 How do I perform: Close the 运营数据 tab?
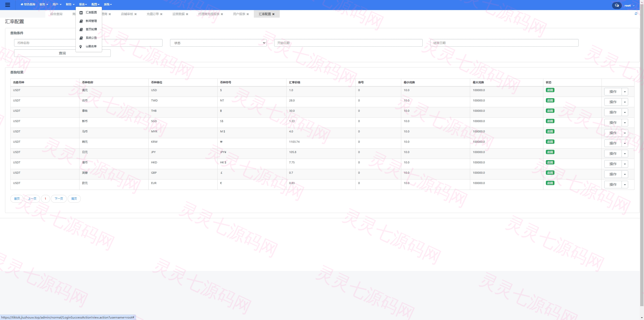(x=187, y=14)
